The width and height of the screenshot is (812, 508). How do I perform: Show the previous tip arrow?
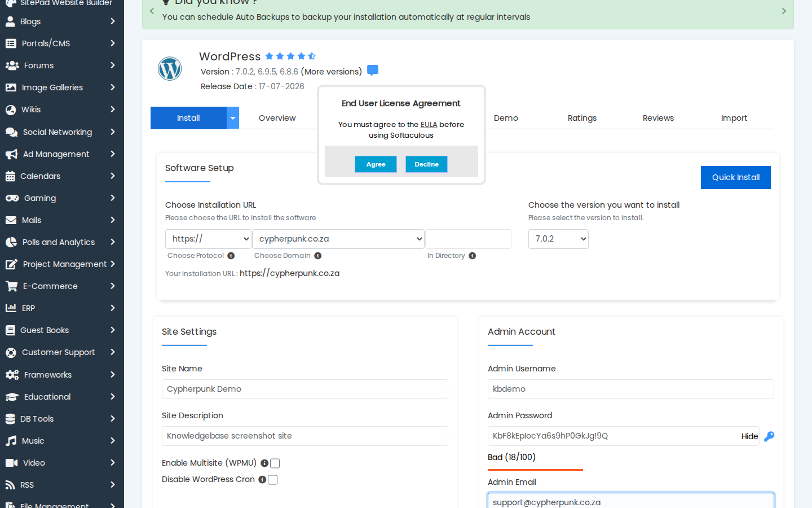[x=152, y=11]
